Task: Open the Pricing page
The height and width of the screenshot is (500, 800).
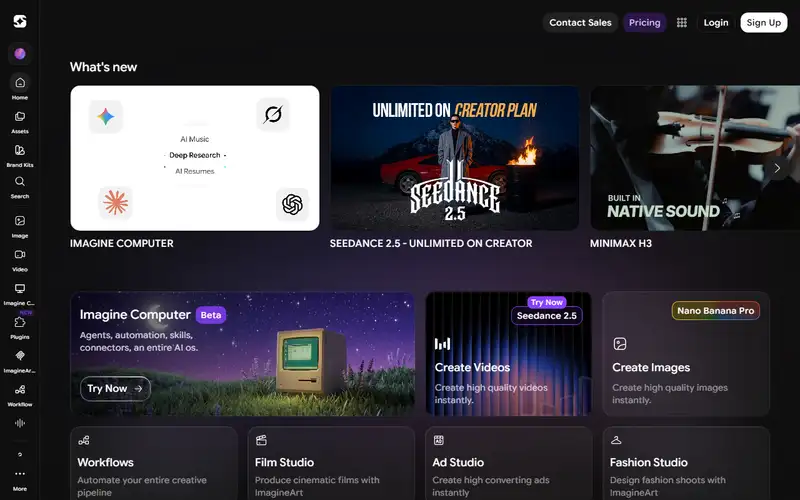Action: 644,22
